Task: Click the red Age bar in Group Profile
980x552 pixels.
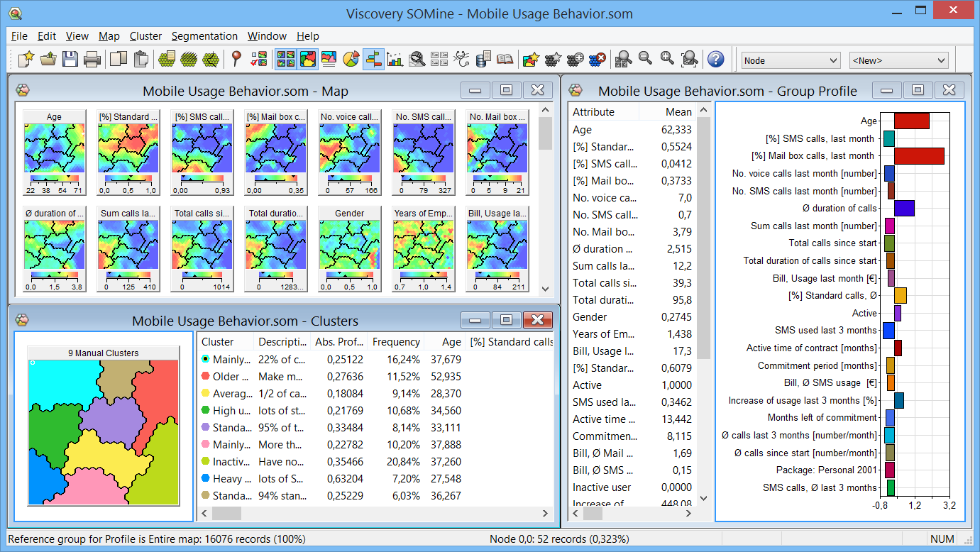Action: click(911, 121)
